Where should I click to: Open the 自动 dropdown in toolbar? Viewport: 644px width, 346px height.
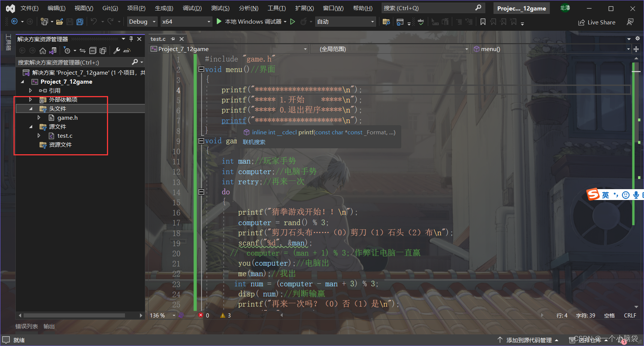(345, 22)
